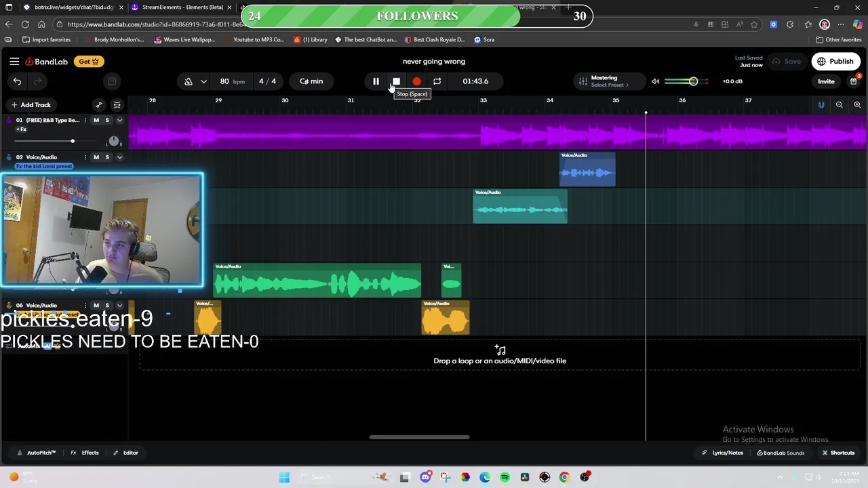Viewport: 868px width, 488px height.
Task: Open track 01 three-dot menu
Action: click(85, 121)
